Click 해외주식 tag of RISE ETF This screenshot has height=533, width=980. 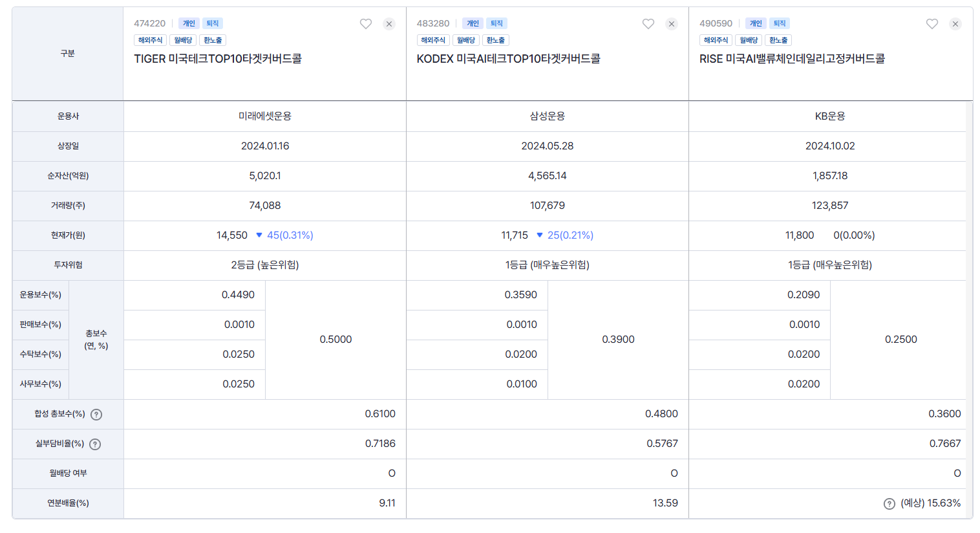coord(716,40)
